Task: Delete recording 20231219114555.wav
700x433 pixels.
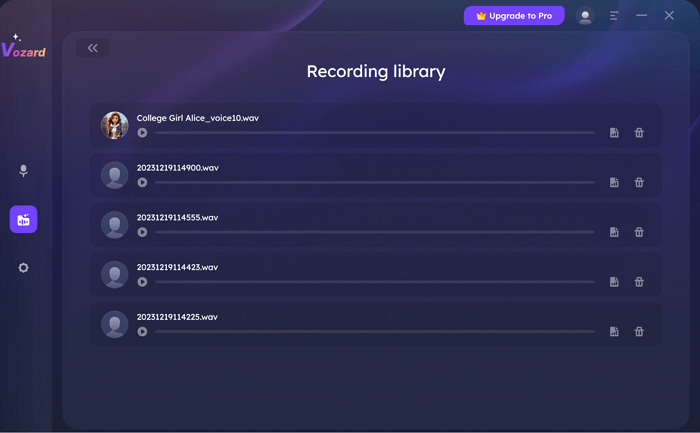Action: pos(639,232)
